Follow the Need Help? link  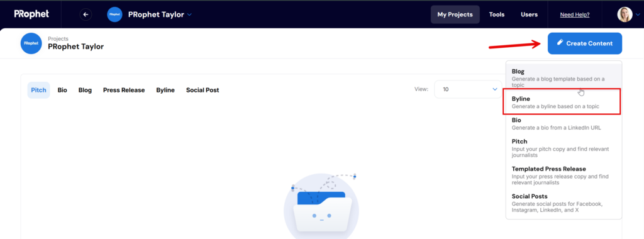tap(575, 15)
